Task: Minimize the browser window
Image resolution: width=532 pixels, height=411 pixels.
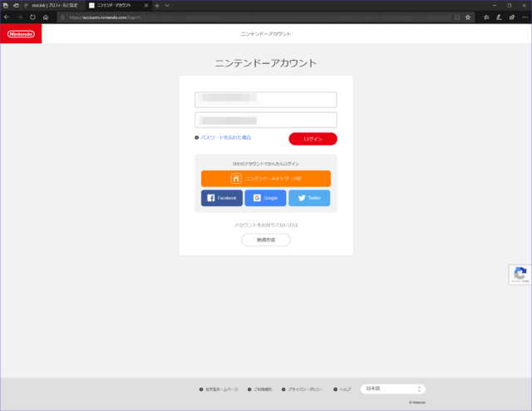Action: (x=495, y=6)
